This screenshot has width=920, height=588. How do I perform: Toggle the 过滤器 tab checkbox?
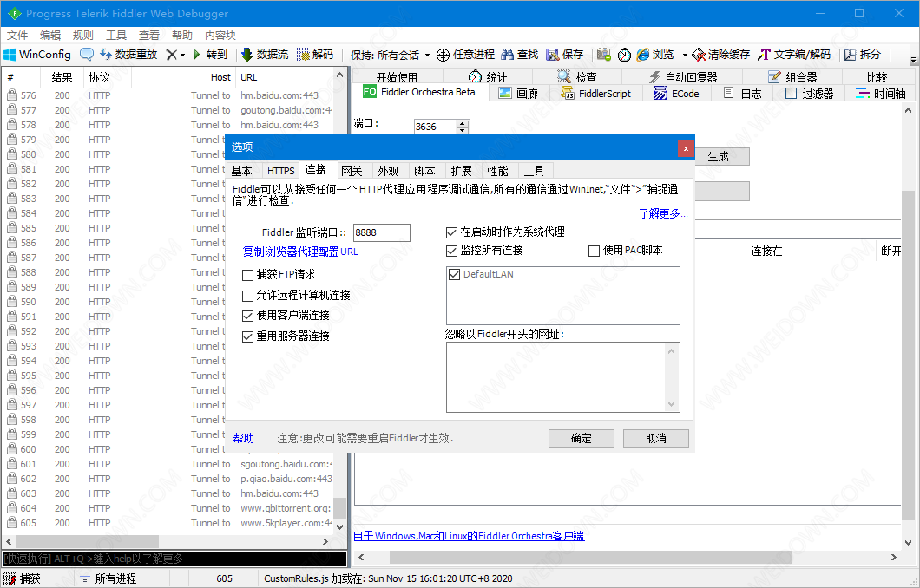coord(791,93)
